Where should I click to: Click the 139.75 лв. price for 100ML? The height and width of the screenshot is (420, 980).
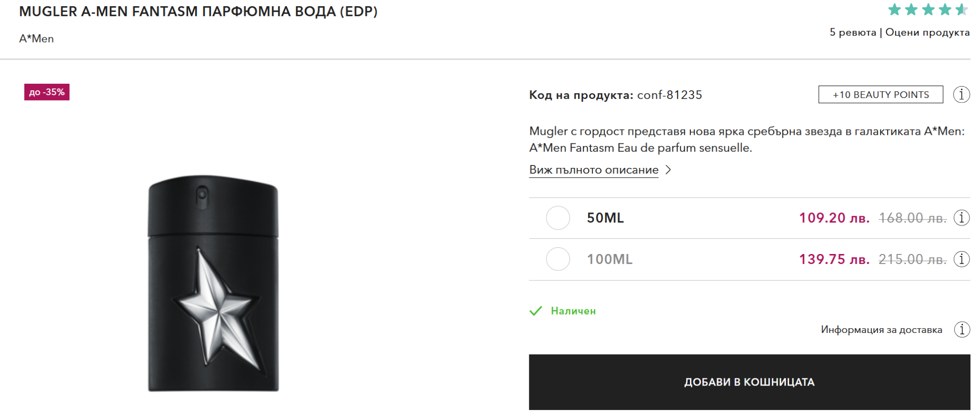point(834,259)
